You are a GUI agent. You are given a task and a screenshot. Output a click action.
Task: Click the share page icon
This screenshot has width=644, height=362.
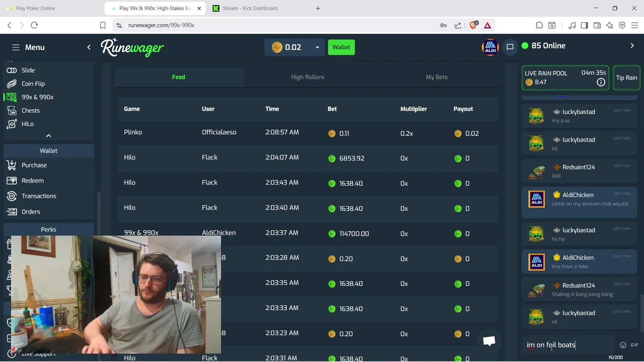click(x=458, y=25)
